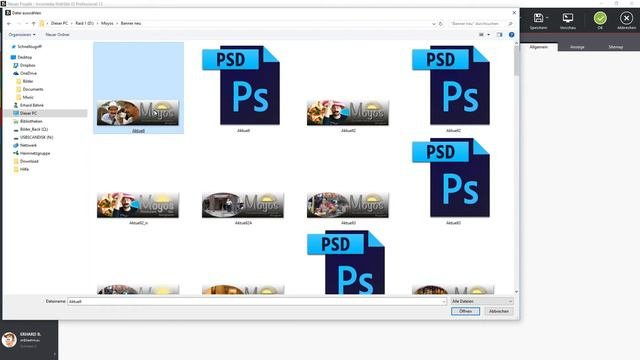This screenshot has width=640, height=360.
Task: Click the Abbrechen X icon in the dark toolbar
Action: [626, 18]
